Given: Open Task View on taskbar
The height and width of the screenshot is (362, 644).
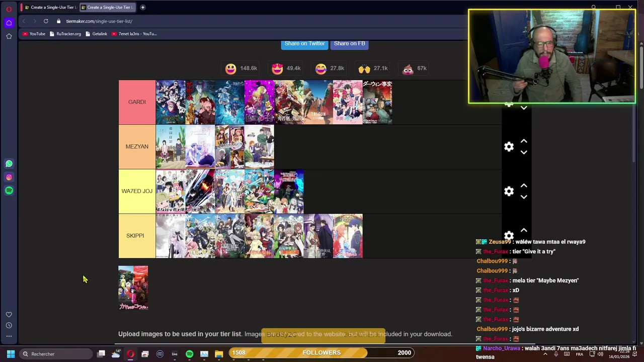Looking at the screenshot, I should pyautogui.click(x=101, y=354).
